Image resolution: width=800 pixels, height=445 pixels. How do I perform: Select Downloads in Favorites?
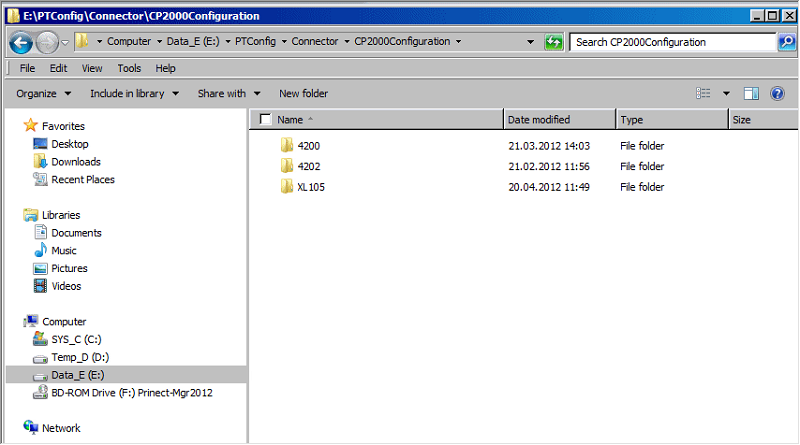pos(76,162)
